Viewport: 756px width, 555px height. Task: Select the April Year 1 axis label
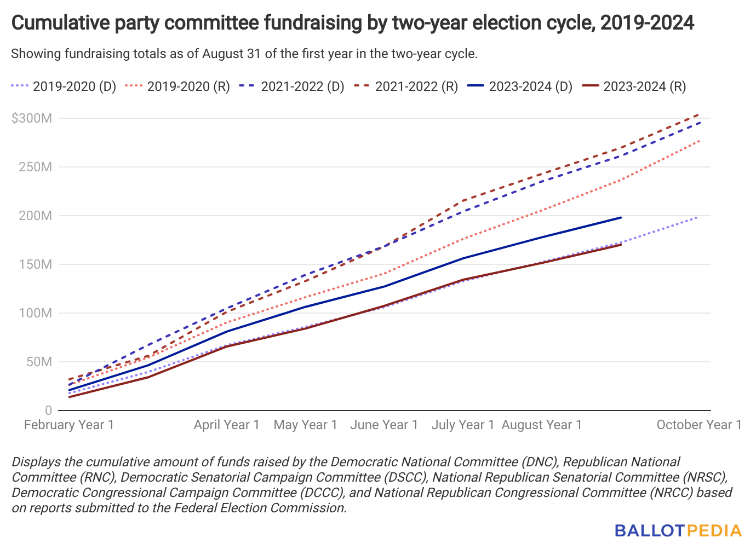pyautogui.click(x=227, y=425)
